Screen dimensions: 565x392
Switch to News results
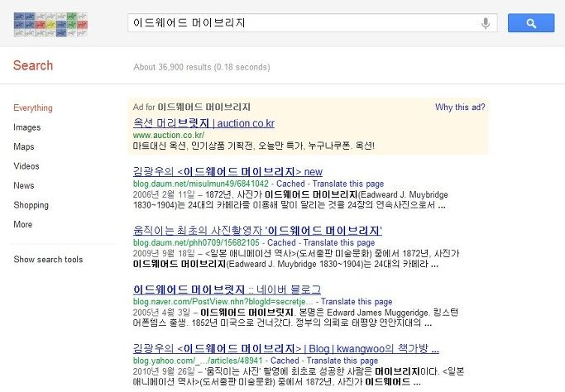click(x=24, y=185)
